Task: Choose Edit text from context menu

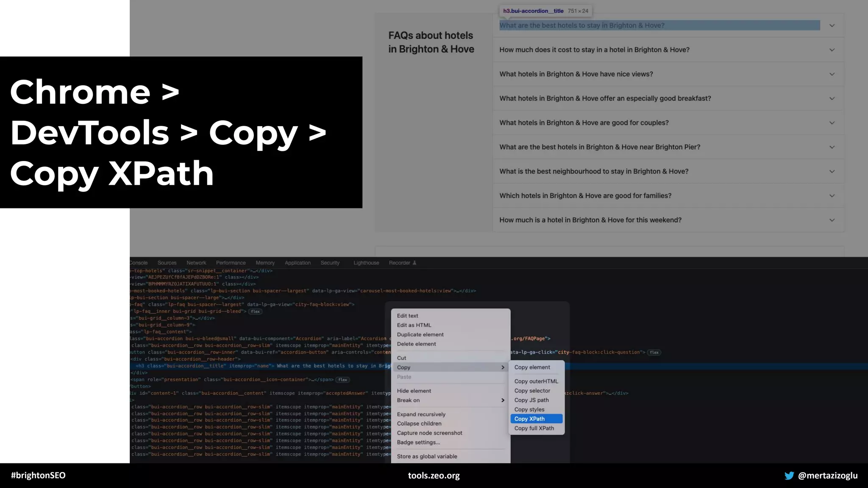Action: 451,316
